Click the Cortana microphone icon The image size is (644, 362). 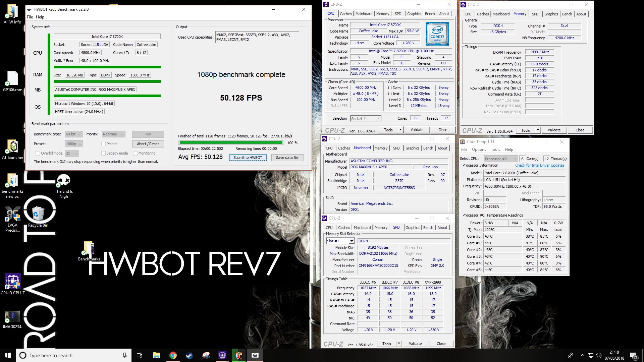click(x=124, y=355)
